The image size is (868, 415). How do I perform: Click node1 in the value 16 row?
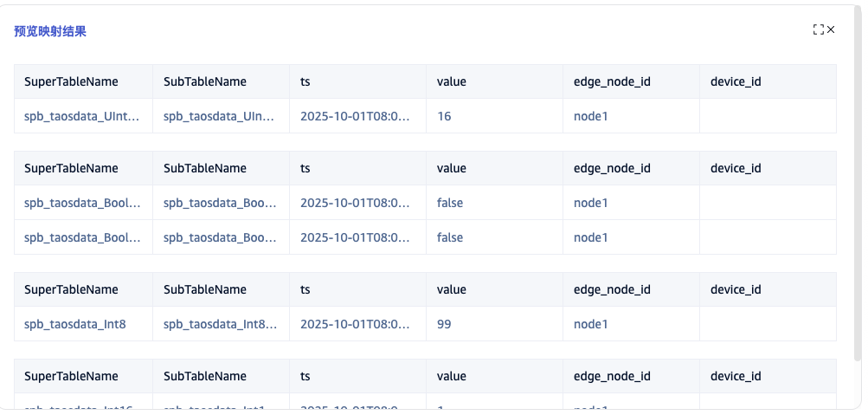[x=591, y=116]
